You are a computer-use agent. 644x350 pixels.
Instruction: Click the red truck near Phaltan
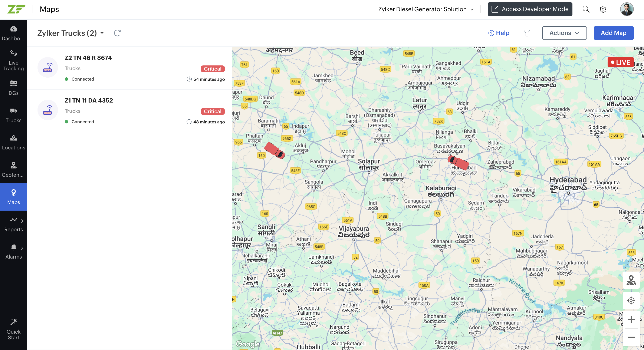(275, 150)
